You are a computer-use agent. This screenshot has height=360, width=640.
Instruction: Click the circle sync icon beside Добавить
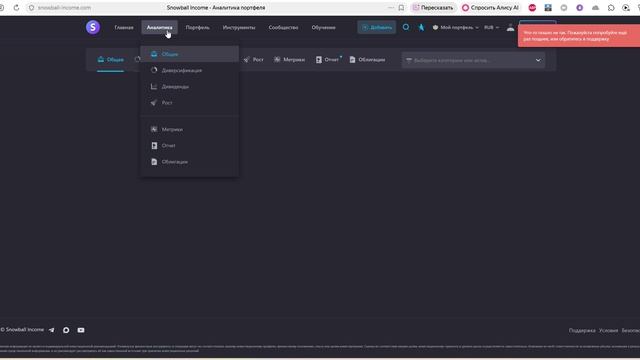coord(406,27)
